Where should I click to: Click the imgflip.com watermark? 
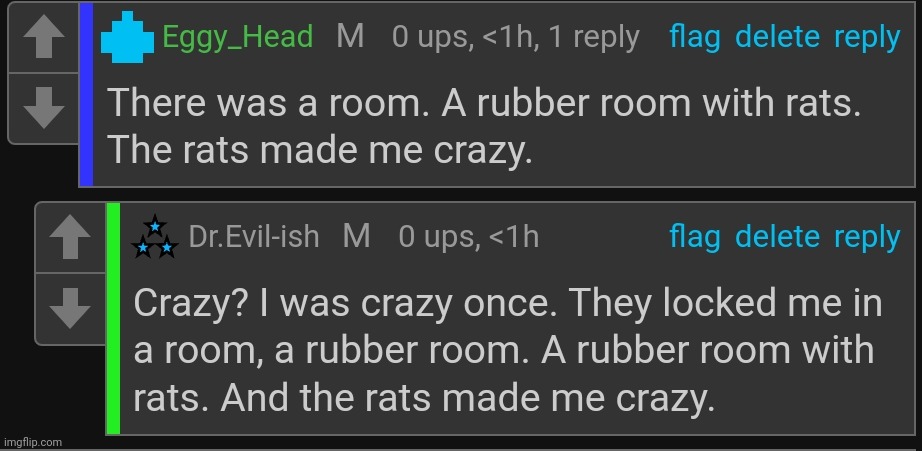tap(32, 442)
